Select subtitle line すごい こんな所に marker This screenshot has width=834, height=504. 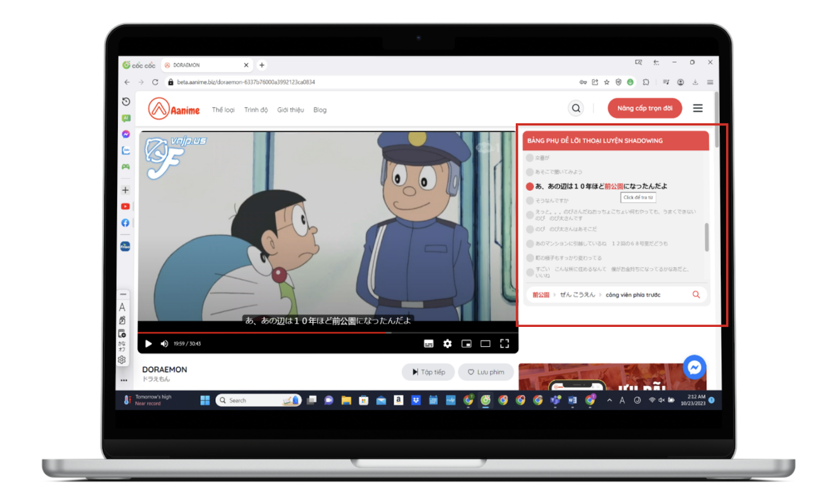click(530, 272)
